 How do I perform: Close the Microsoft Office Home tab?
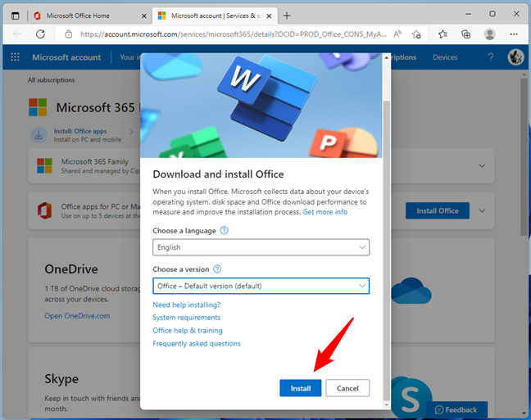tap(143, 16)
